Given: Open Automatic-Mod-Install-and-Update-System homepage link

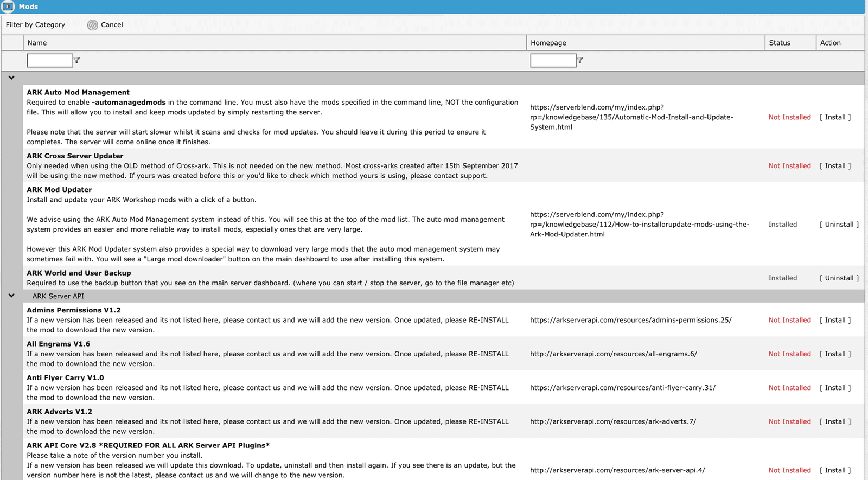Looking at the screenshot, I should tap(631, 117).
